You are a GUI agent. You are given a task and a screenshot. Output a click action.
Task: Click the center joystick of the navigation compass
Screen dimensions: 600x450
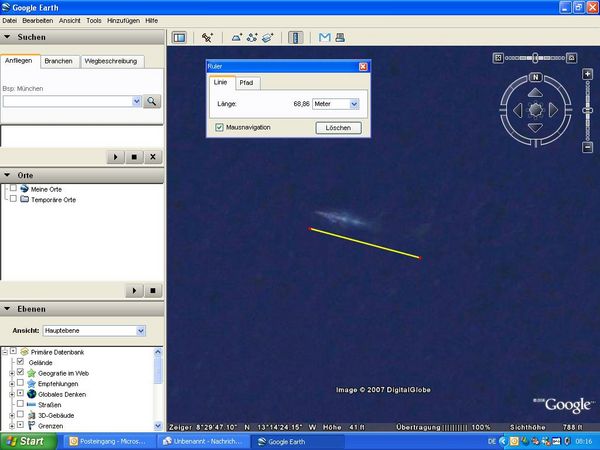coord(535,110)
